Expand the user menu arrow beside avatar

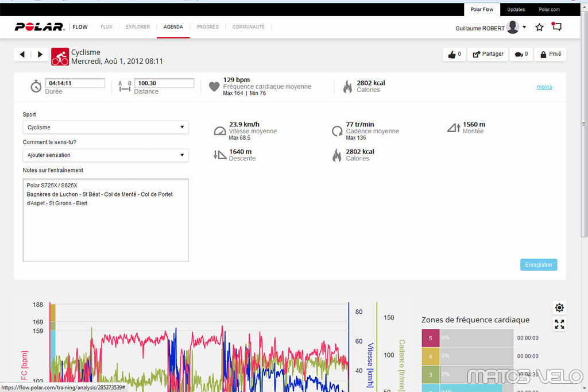click(x=524, y=27)
